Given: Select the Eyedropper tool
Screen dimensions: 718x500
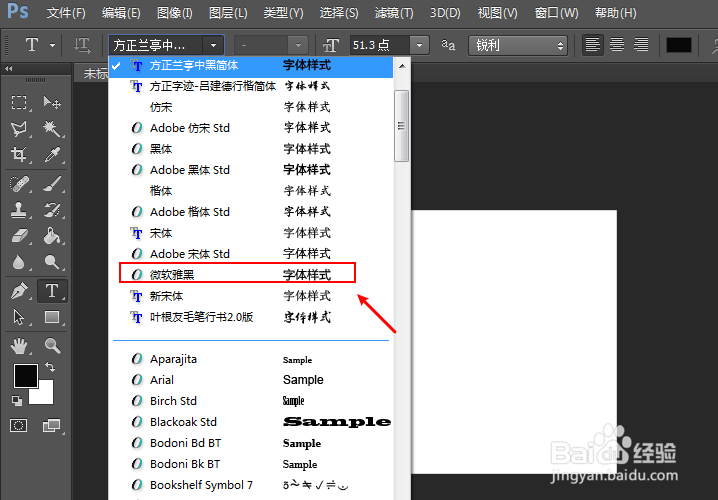Looking at the screenshot, I should pyautogui.click(x=52, y=155).
